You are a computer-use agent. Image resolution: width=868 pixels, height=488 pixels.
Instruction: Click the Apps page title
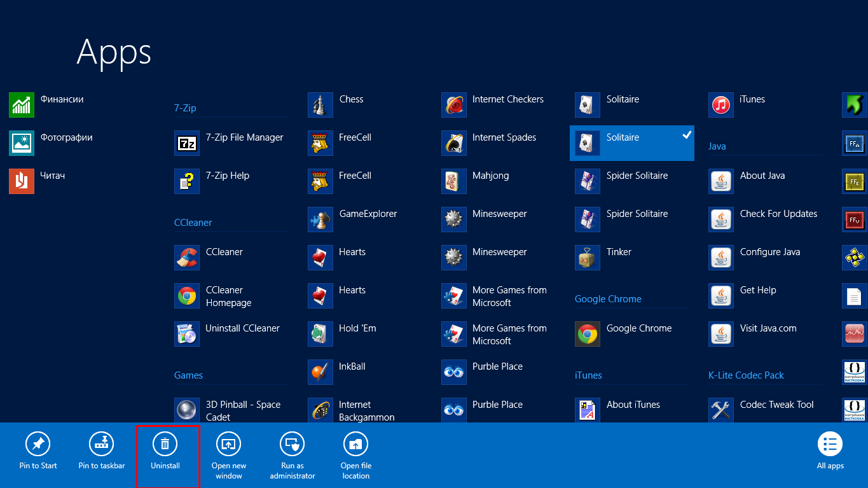pos(114,52)
